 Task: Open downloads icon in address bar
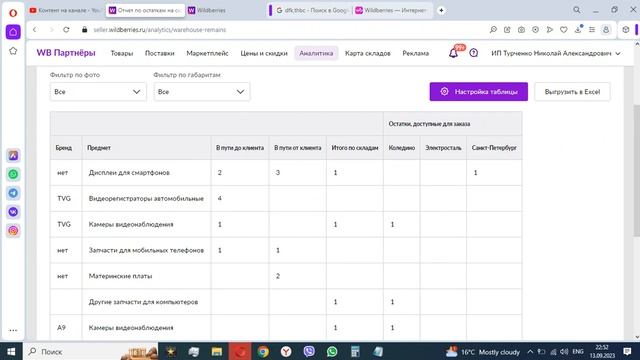coord(578,30)
